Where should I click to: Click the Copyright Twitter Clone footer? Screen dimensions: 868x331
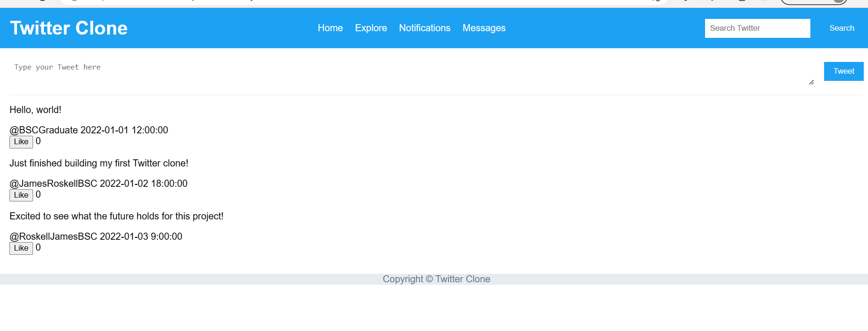[436, 279]
